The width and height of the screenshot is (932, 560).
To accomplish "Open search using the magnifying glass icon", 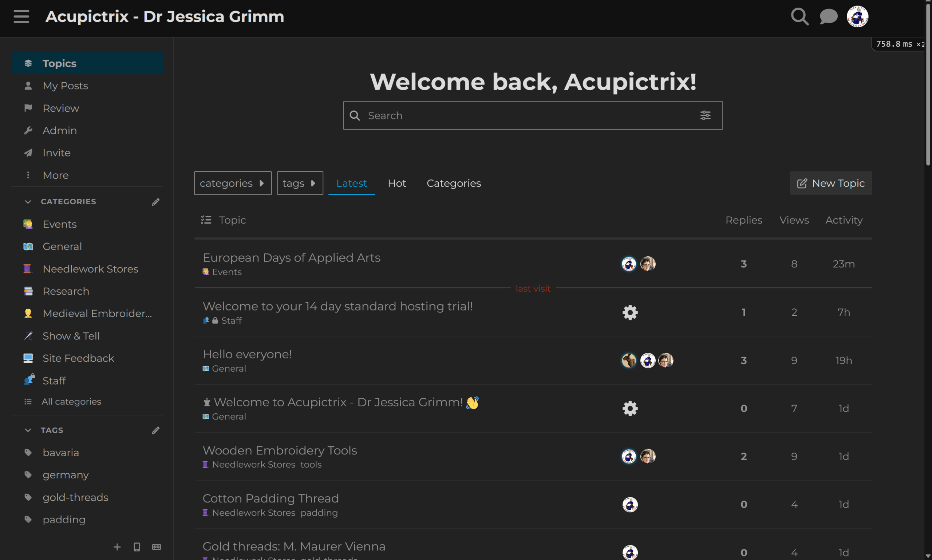I will click(x=799, y=17).
